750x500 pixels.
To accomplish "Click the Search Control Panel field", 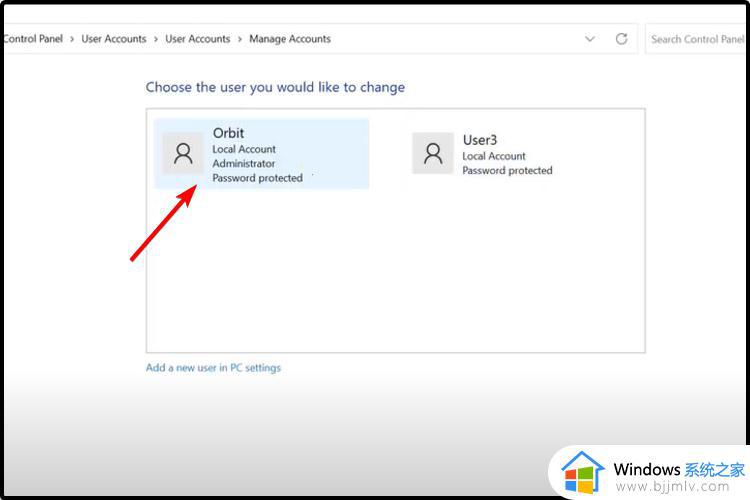I will click(697, 39).
